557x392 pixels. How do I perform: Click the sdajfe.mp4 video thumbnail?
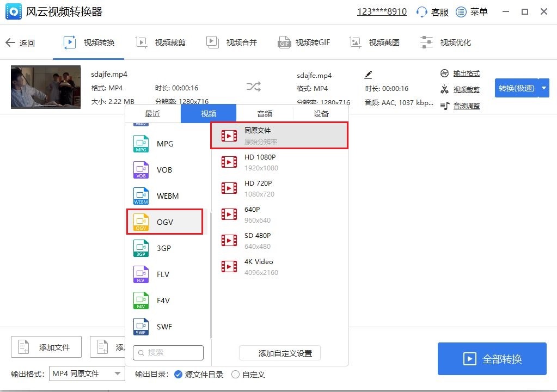(x=46, y=87)
